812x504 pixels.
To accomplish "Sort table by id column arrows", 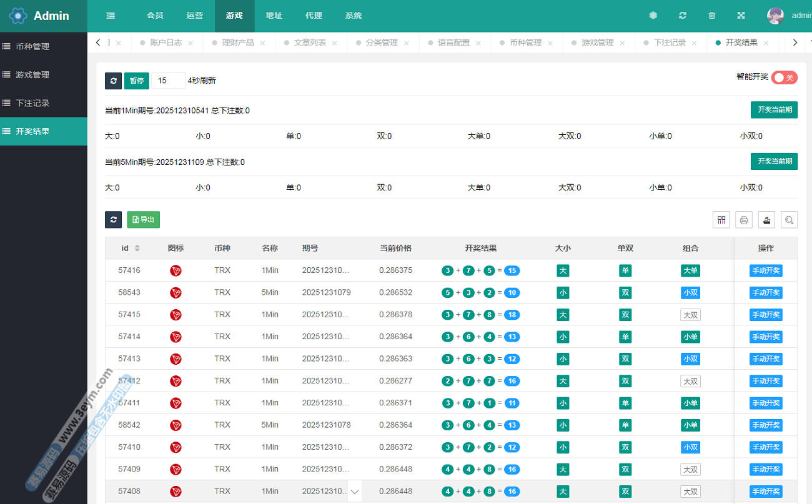I will coord(137,249).
